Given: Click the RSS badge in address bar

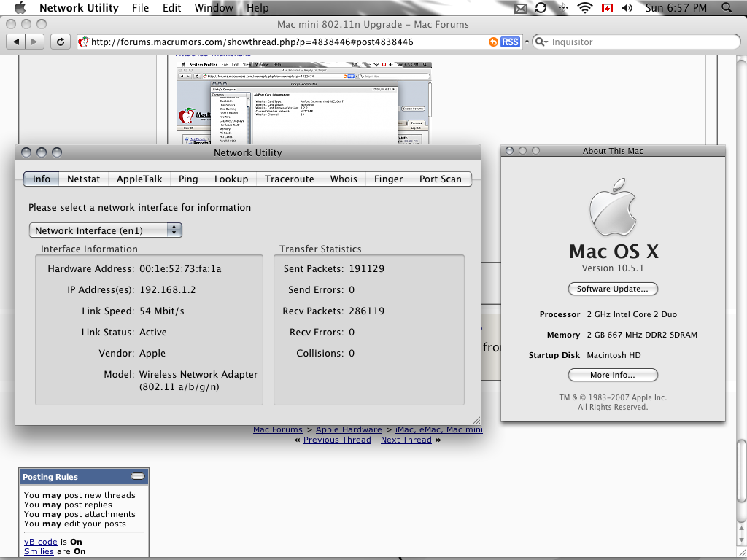Looking at the screenshot, I should (x=510, y=42).
